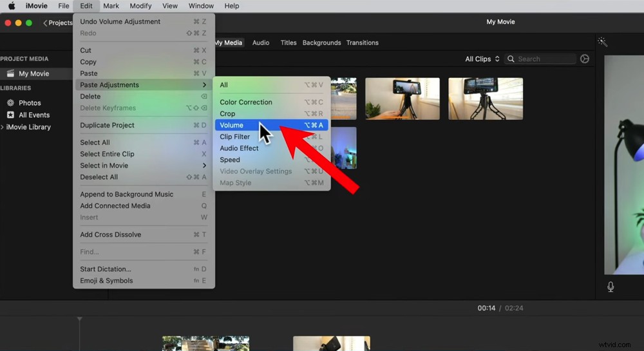Click the All Events star icon
The height and width of the screenshot is (351, 644).
click(11, 115)
